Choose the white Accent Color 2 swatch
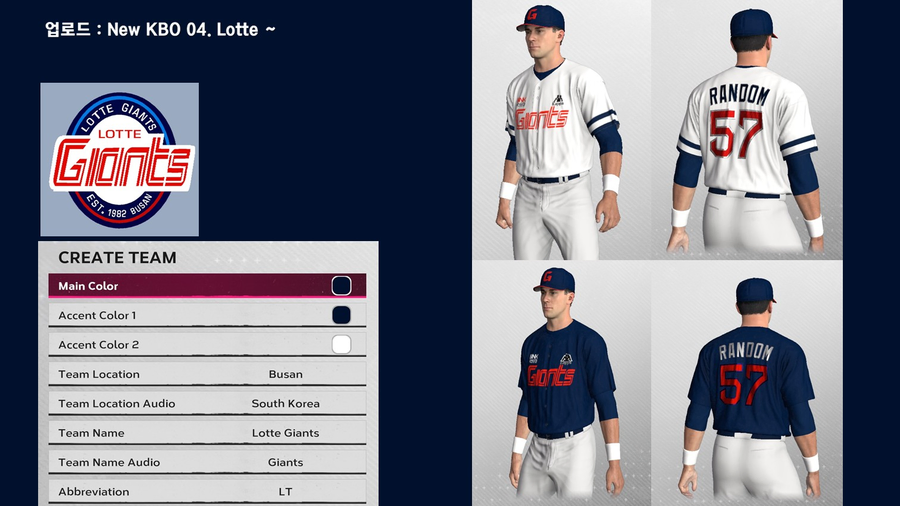 coord(341,344)
